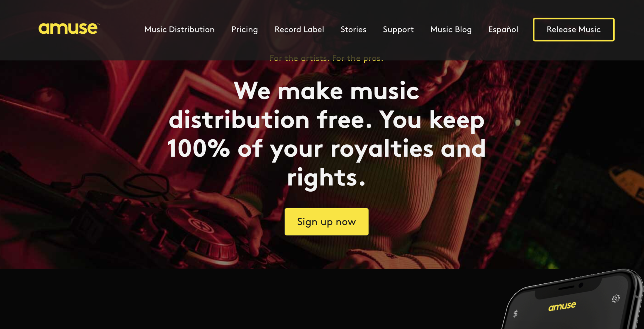
Task: Click 'For the artists. For the pros.' tagline
Action: point(326,58)
